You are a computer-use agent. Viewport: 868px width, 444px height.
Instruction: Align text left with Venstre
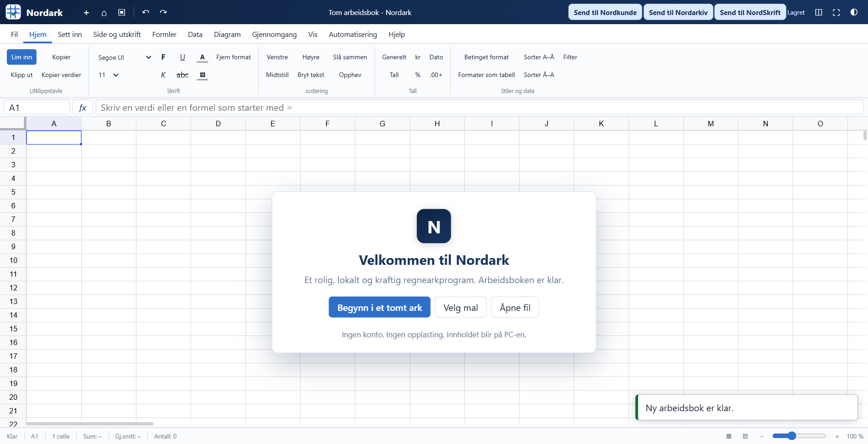tap(277, 57)
